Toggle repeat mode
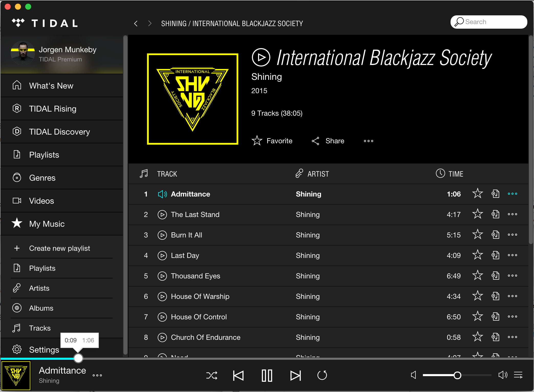 pos(322,375)
